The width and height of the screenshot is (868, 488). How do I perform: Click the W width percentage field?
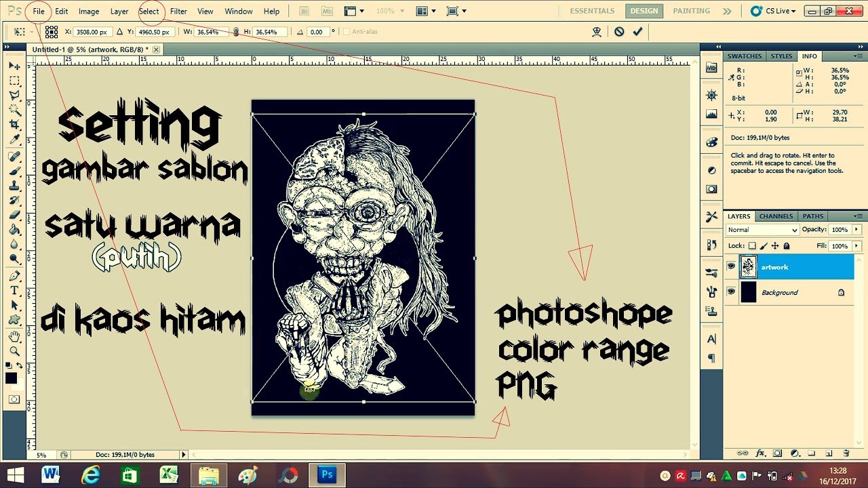(x=210, y=32)
